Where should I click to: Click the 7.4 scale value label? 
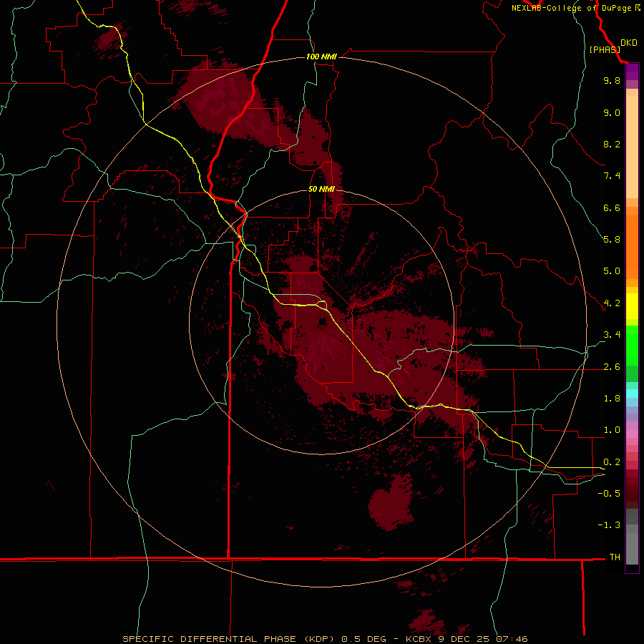click(x=612, y=176)
